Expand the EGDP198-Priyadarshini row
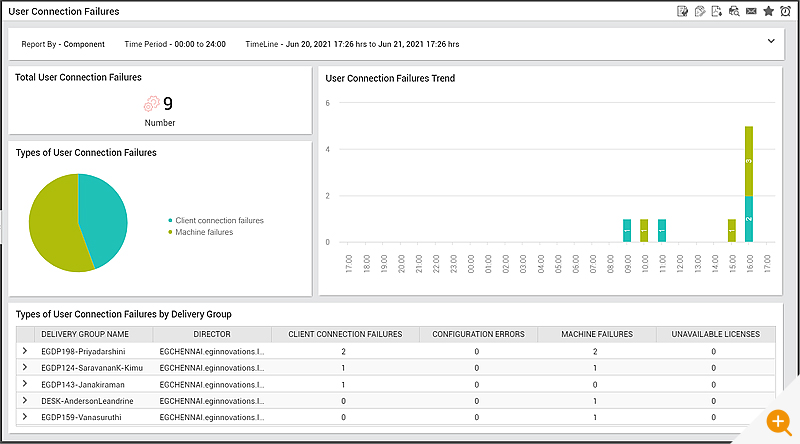Screen dimensions: 800x444 click(x=24, y=351)
